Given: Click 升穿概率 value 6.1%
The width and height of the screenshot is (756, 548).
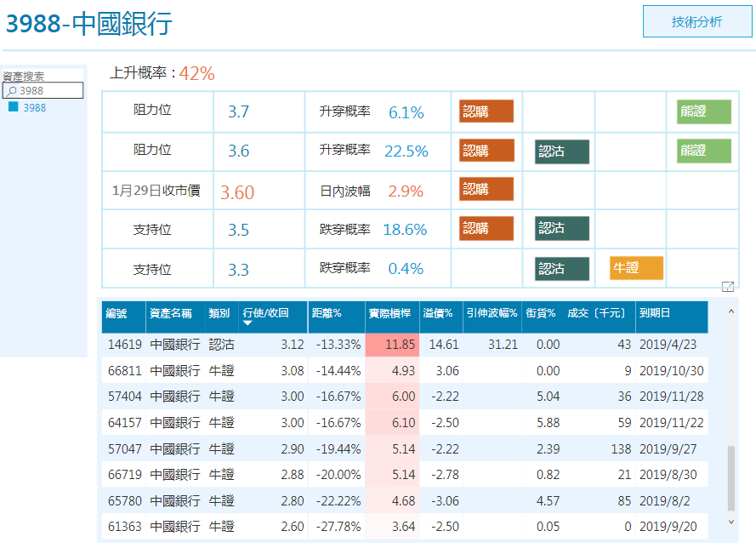Looking at the screenshot, I should (x=406, y=112).
